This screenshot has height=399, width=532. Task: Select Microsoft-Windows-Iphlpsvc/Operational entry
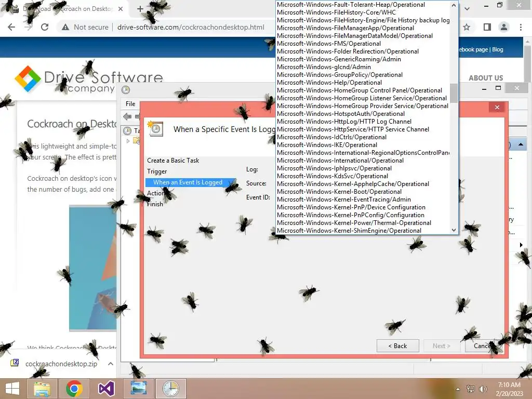(363, 169)
